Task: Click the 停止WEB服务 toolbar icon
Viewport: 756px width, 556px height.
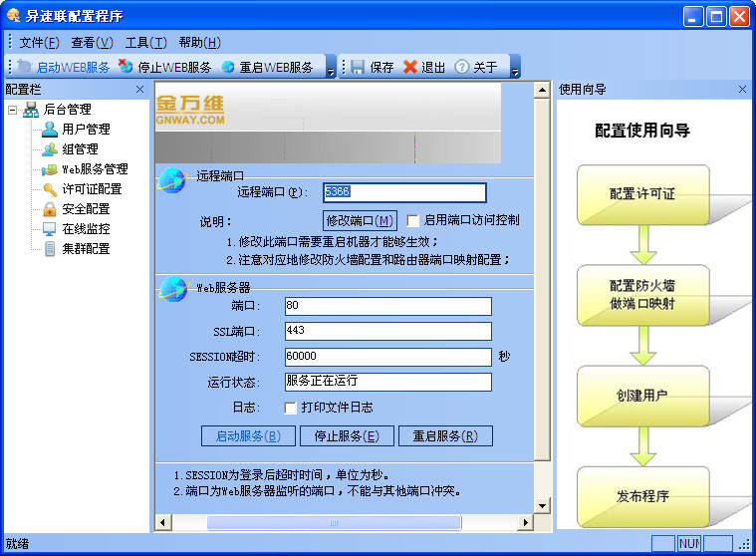Action: pyautogui.click(x=126, y=66)
